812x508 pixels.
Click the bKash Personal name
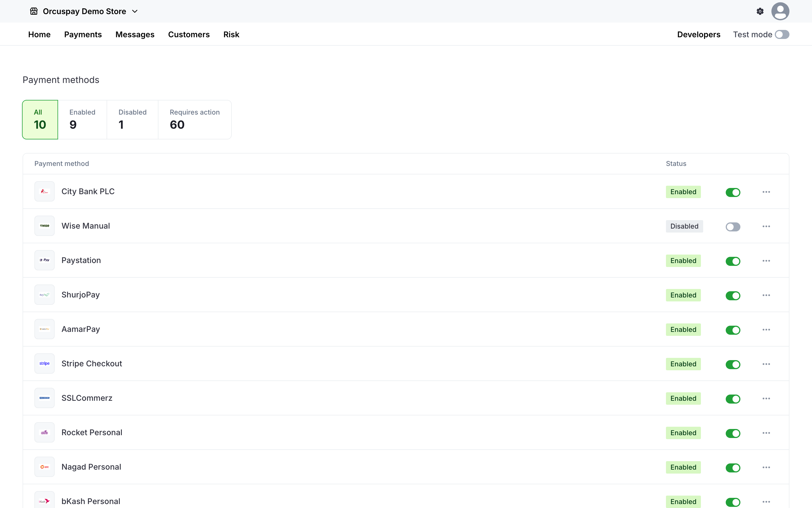91,501
